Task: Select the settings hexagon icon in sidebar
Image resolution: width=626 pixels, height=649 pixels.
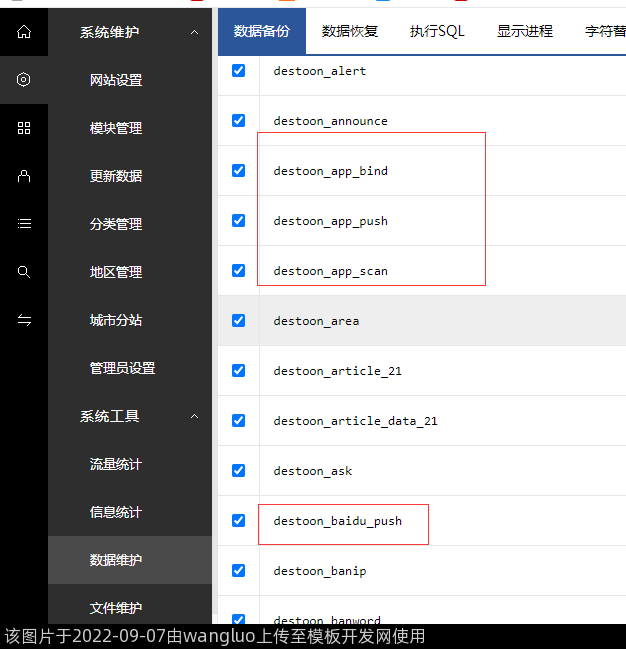Action: [24, 80]
